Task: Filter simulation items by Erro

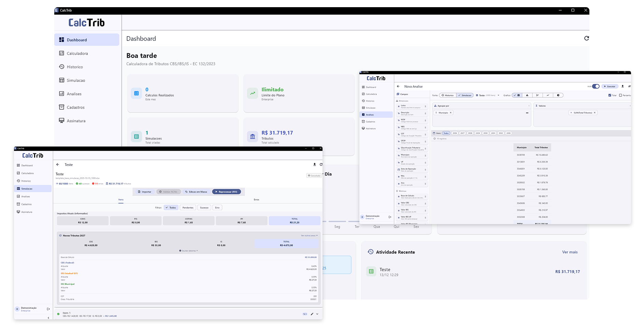Action: coord(217,208)
